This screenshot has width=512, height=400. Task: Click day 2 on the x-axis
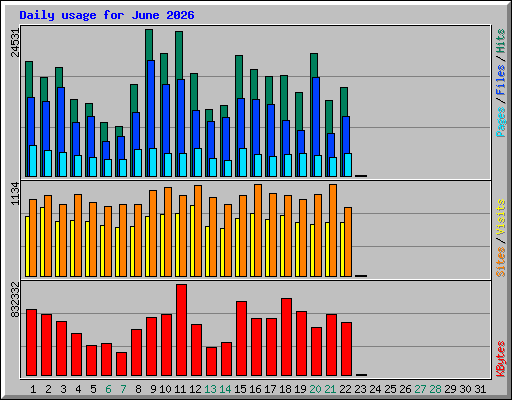48,389
